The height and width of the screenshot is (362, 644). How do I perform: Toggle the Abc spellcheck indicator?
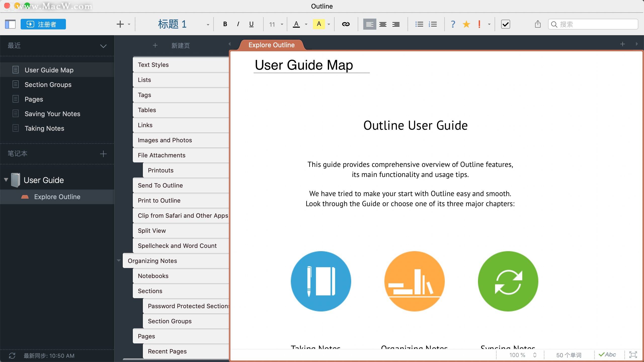pyautogui.click(x=607, y=355)
